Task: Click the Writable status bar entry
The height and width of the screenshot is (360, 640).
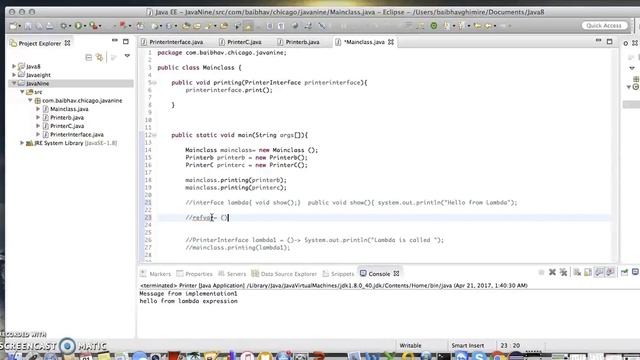Action: [x=410, y=345]
